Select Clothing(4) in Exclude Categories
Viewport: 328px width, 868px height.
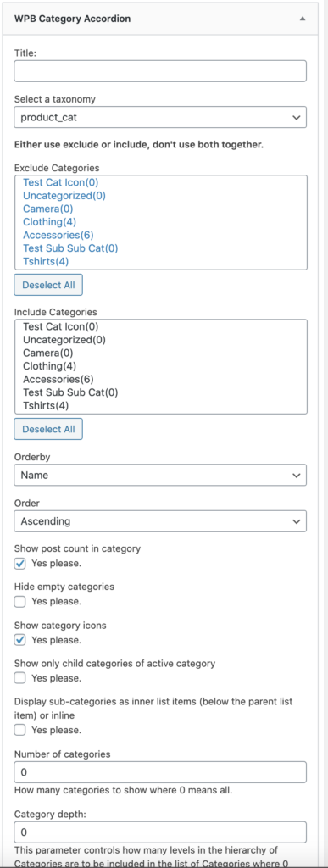point(49,221)
